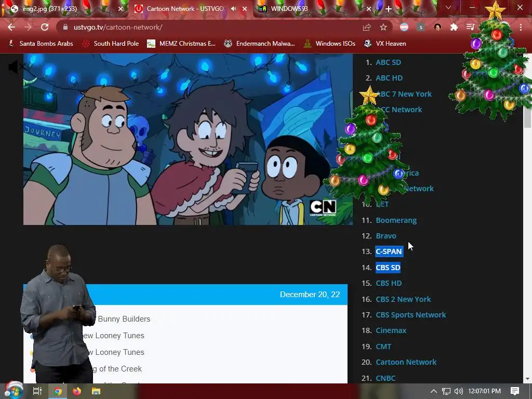Open Bravo channel link

(386, 236)
